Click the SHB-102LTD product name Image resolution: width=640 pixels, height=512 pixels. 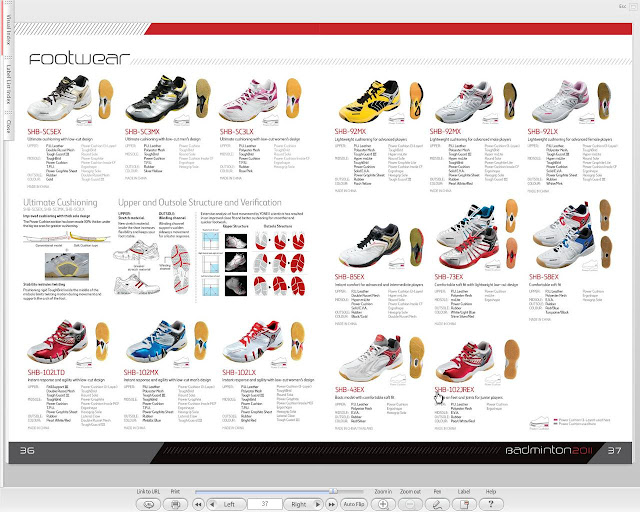[x=46, y=372]
